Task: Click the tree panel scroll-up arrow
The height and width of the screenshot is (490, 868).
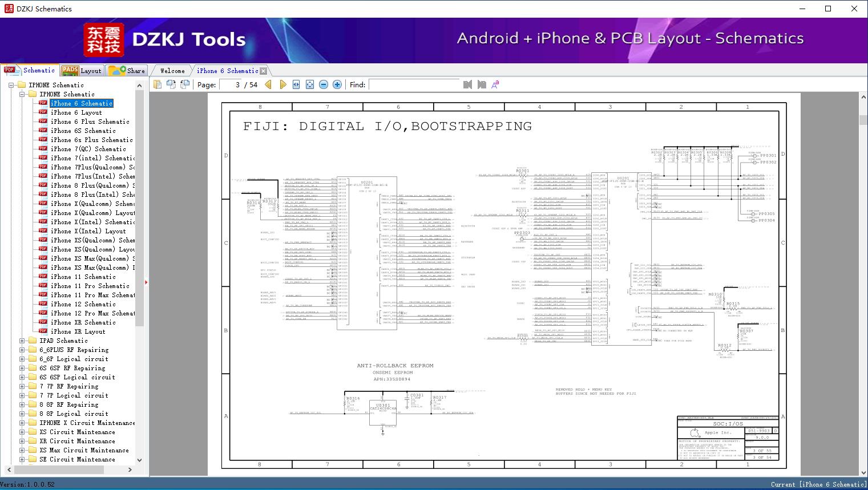Action: click(x=140, y=86)
